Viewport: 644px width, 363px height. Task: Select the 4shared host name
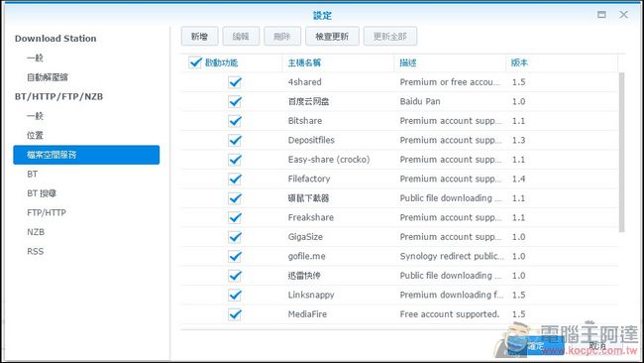pyautogui.click(x=305, y=82)
